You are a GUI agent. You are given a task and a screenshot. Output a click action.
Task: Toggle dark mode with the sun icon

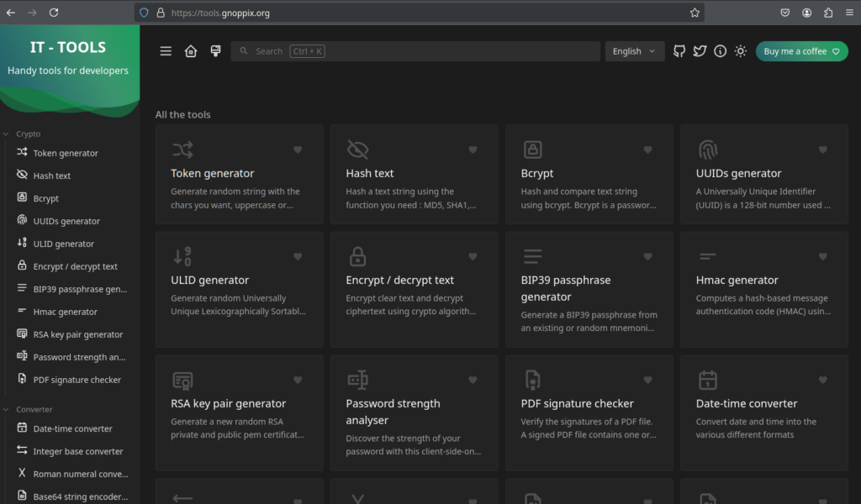click(740, 50)
